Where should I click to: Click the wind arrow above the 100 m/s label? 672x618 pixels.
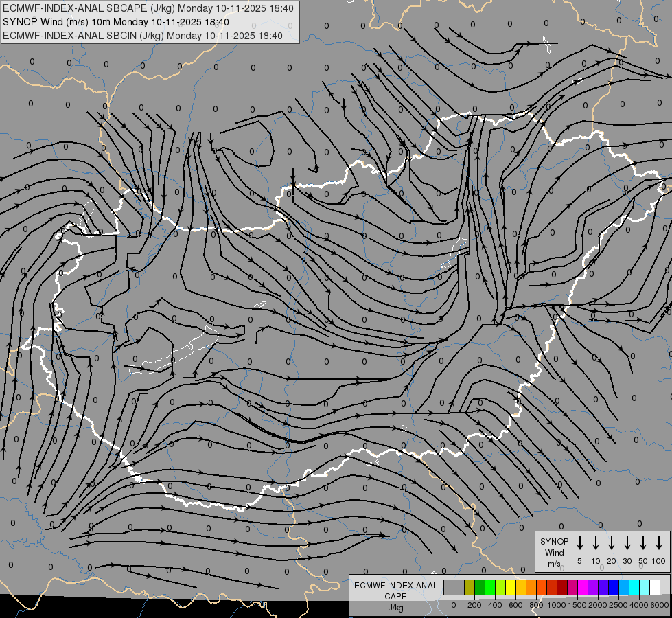(x=659, y=542)
